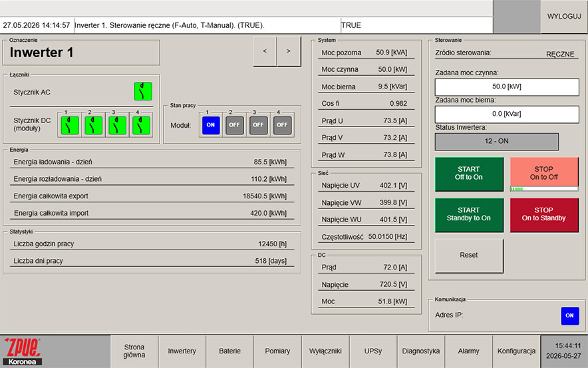Click Energia ładowania - dzień value 85.5 [kWh]

[270, 162]
